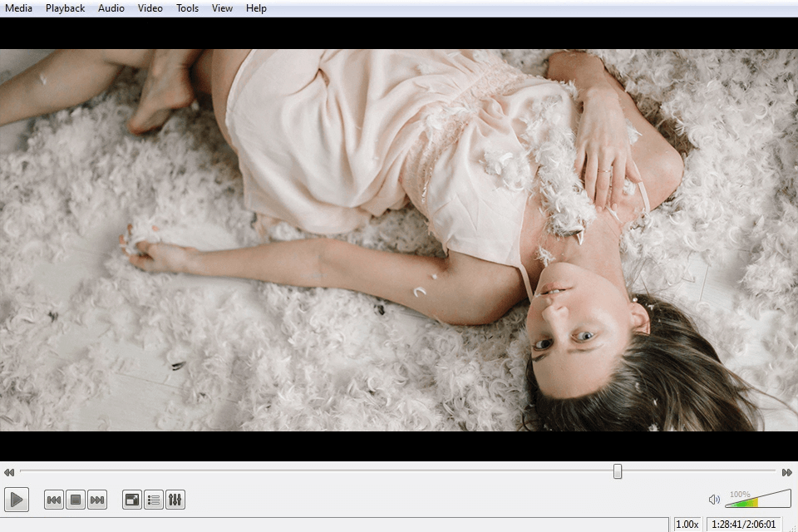
Task: Mute audio with speaker icon
Action: [x=714, y=500]
